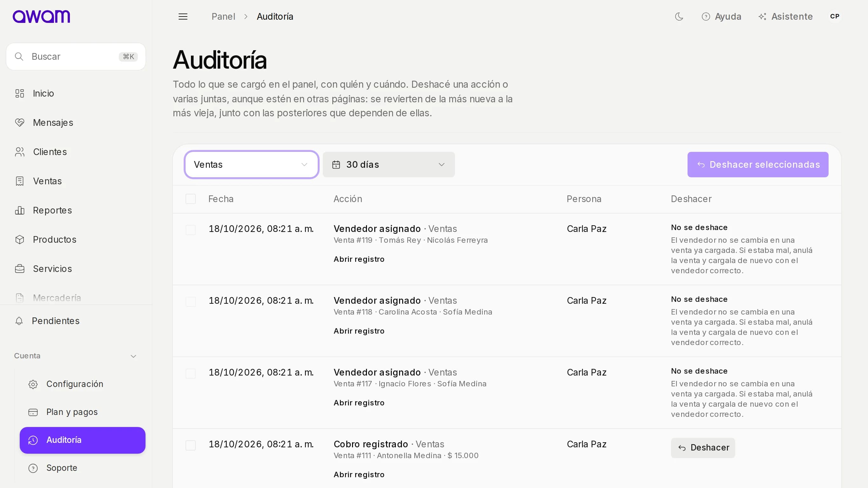This screenshot has height=488, width=868.
Task: Click the Configuración gear icon
Action: pos(33,384)
